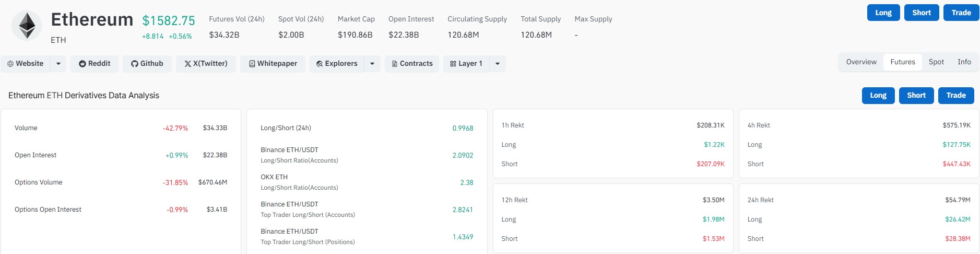Open the Reddit link
The height and width of the screenshot is (254, 980).
point(95,64)
